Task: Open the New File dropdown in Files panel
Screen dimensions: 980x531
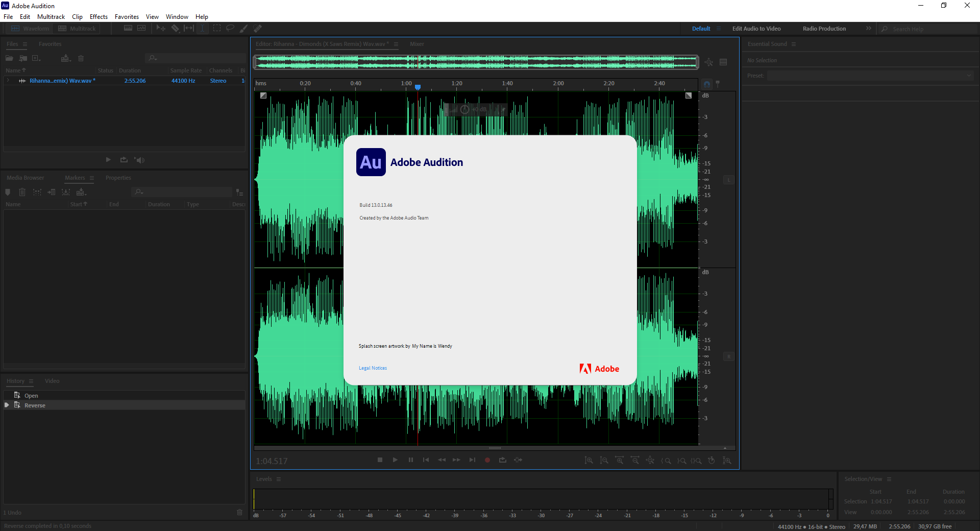Action: (x=37, y=58)
